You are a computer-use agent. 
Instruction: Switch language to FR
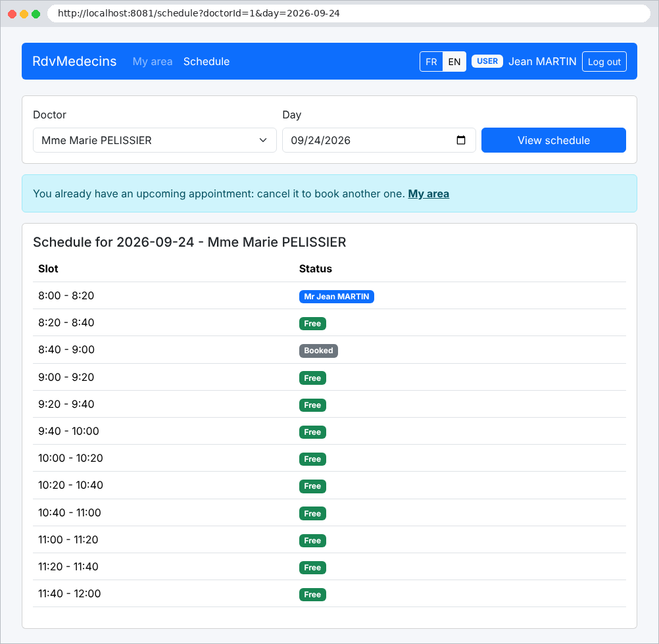tap(431, 62)
